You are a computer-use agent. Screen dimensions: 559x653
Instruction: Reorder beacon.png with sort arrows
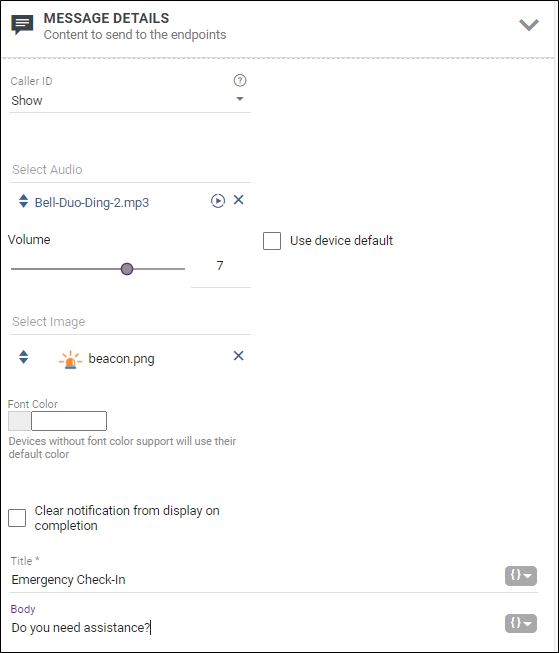click(x=23, y=357)
